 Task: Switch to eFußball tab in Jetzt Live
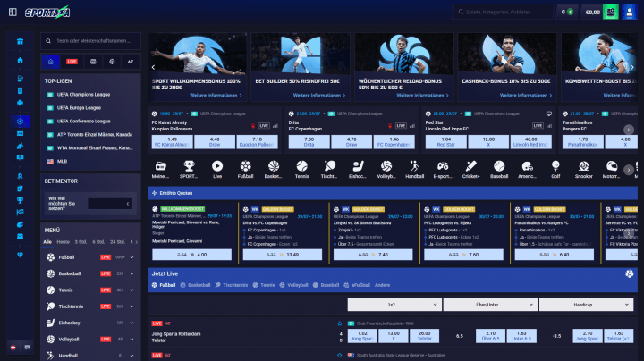pos(357,285)
